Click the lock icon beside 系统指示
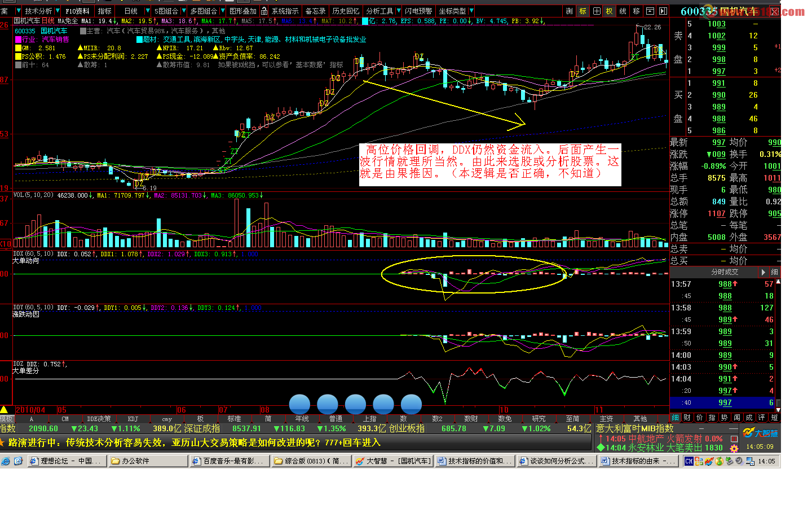Viewport: 812px width, 508px height. point(264,11)
